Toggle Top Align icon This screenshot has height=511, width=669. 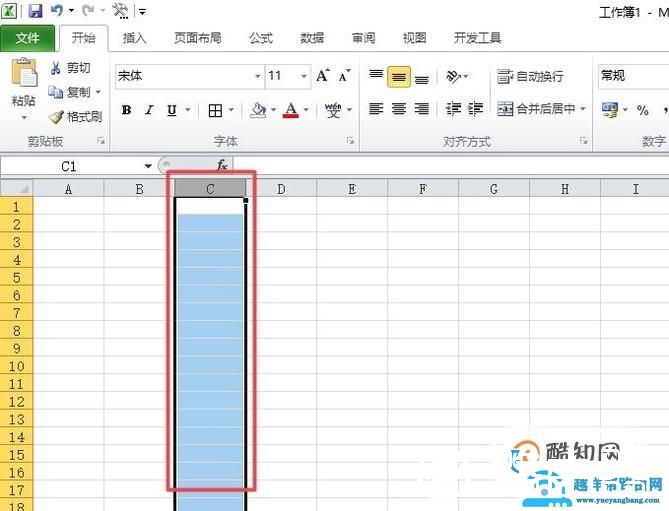point(376,76)
